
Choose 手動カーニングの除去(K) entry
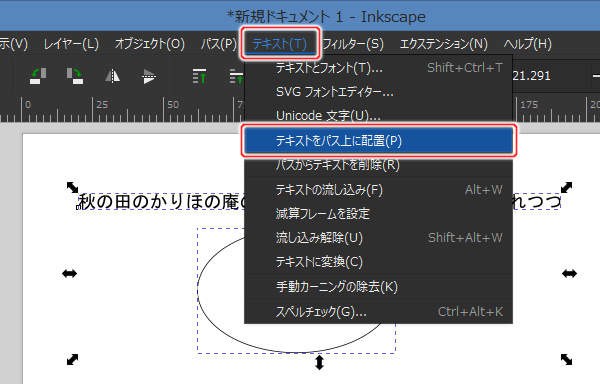[378, 286]
